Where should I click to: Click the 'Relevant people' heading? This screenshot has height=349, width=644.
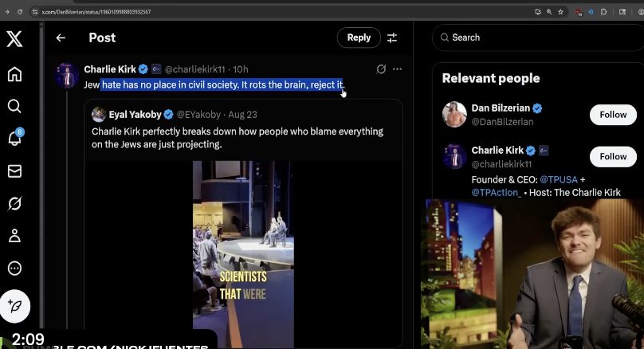coord(491,78)
